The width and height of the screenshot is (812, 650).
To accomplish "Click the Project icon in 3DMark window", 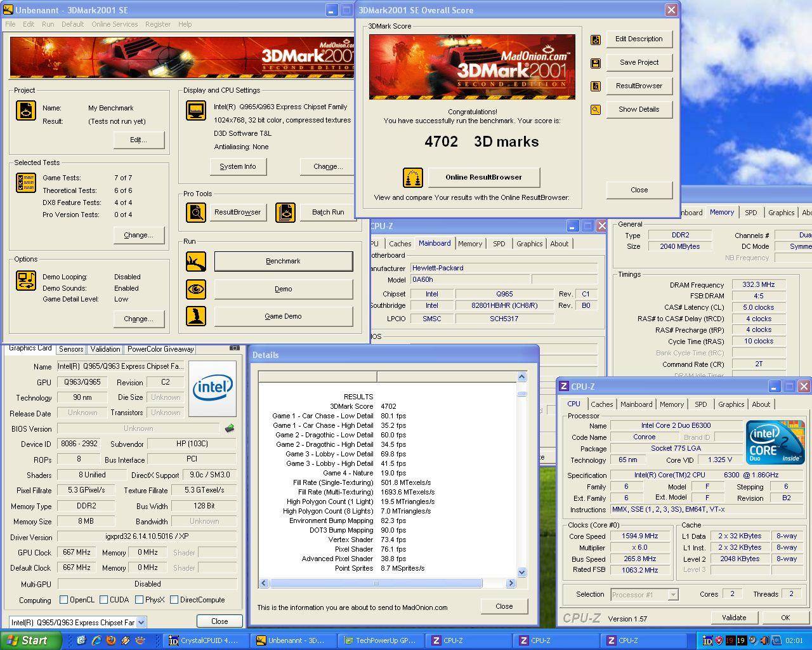I will pyautogui.click(x=26, y=111).
